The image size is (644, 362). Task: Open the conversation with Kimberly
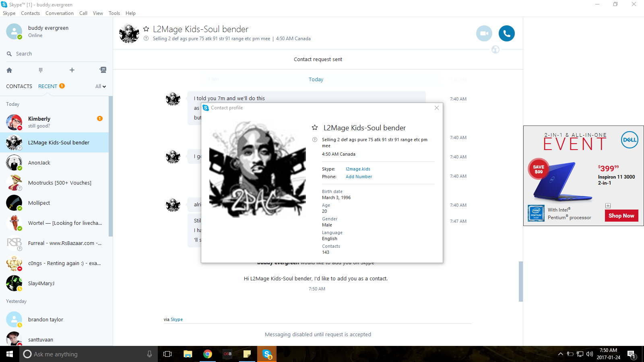(x=54, y=122)
